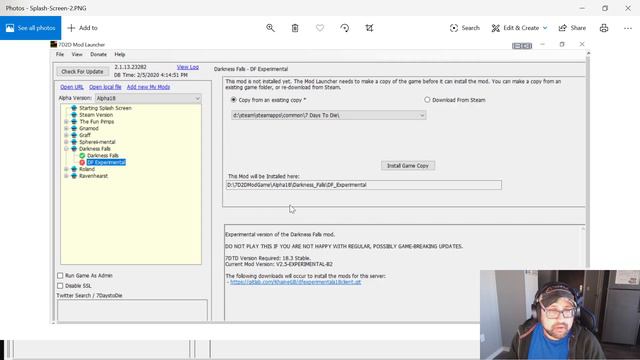
Task: Click the Add to plus button
Action: point(82,28)
